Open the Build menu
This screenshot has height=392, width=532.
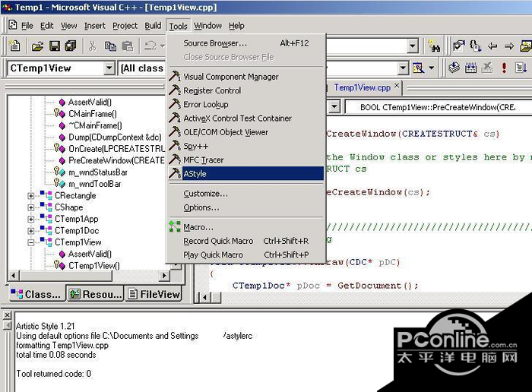click(153, 26)
